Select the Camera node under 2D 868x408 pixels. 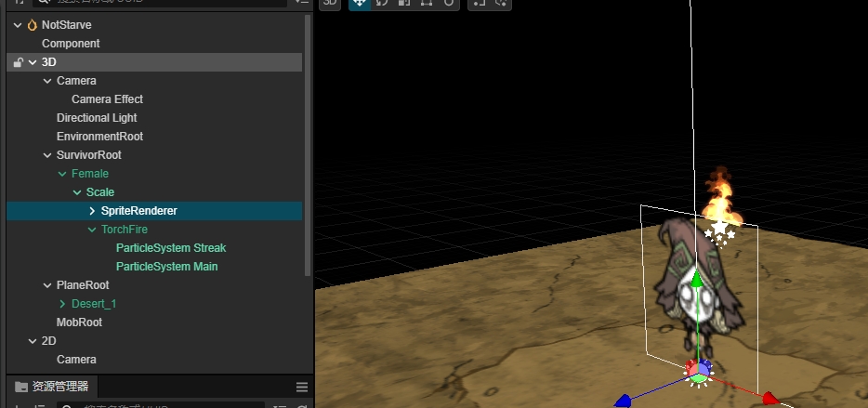click(76, 360)
